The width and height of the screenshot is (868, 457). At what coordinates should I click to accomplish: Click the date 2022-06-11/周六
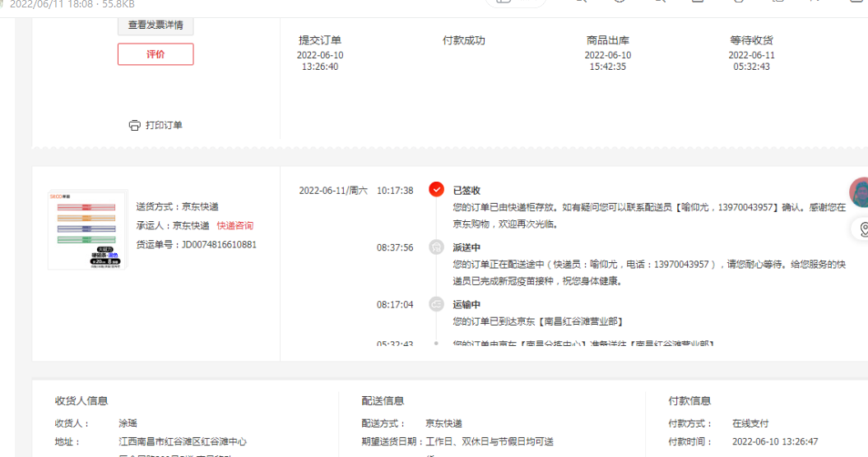coord(333,191)
